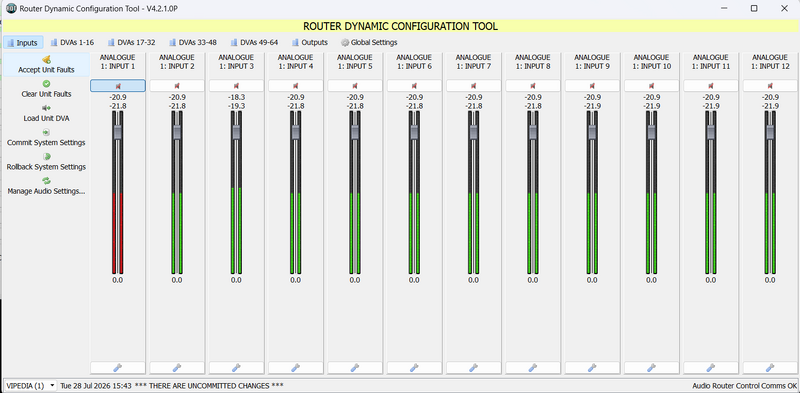Switch to the Outputs tab
The width and height of the screenshot is (800, 393).
[310, 42]
